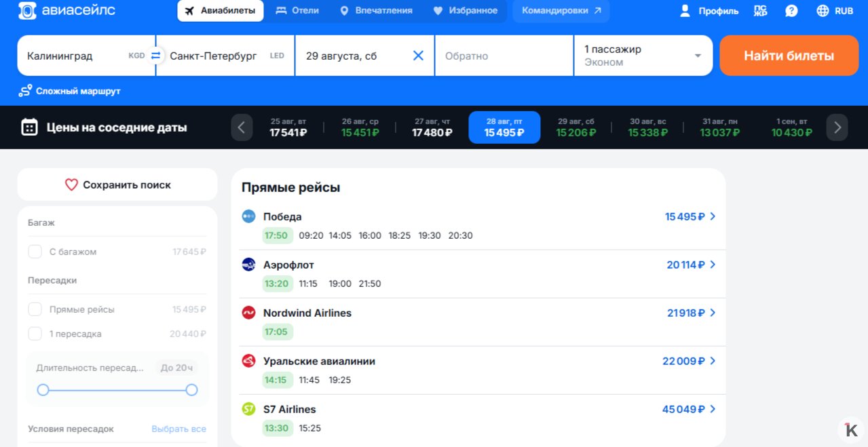The image size is (868, 447).
Task: Click the heart icon on Save search
Action: pos(71,184)
